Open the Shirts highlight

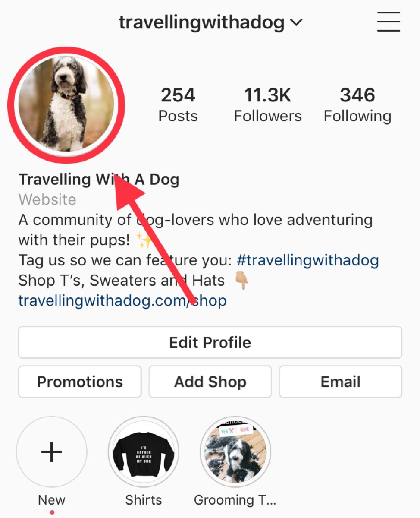144,452
